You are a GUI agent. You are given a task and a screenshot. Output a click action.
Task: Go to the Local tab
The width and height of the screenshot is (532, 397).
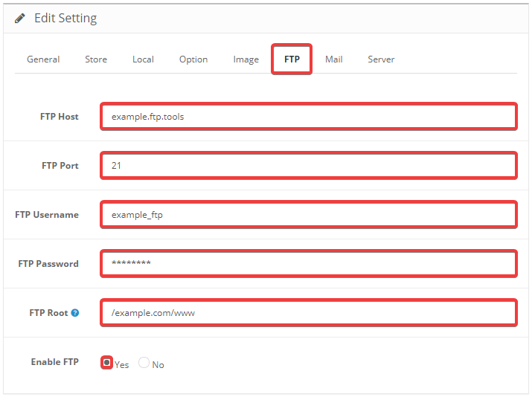(143, 59)
